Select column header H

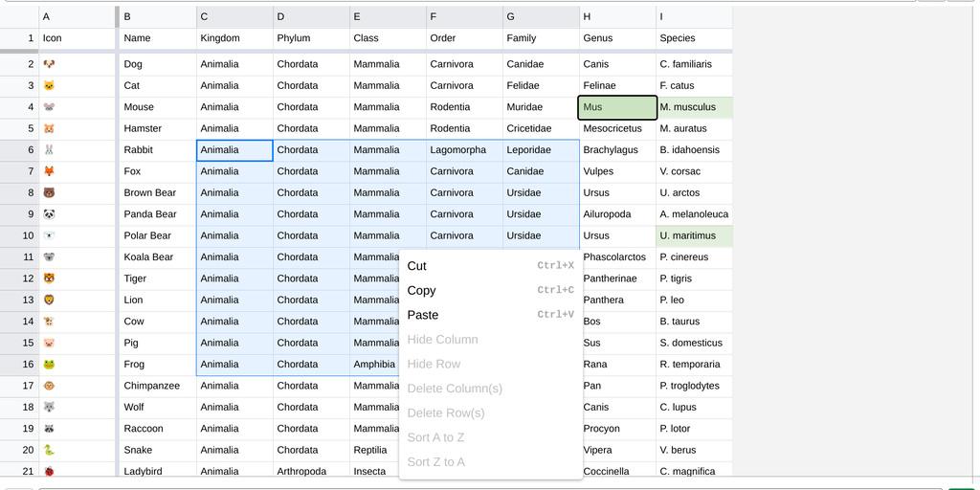coord(617,16)
